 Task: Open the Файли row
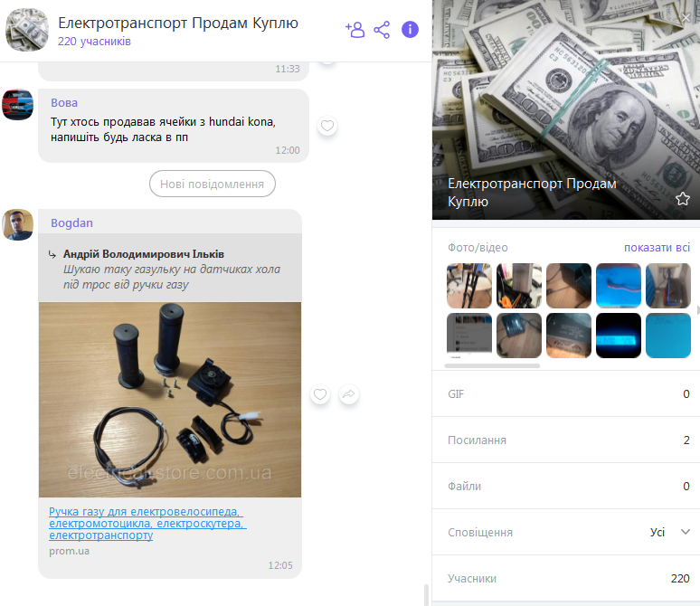565,486
